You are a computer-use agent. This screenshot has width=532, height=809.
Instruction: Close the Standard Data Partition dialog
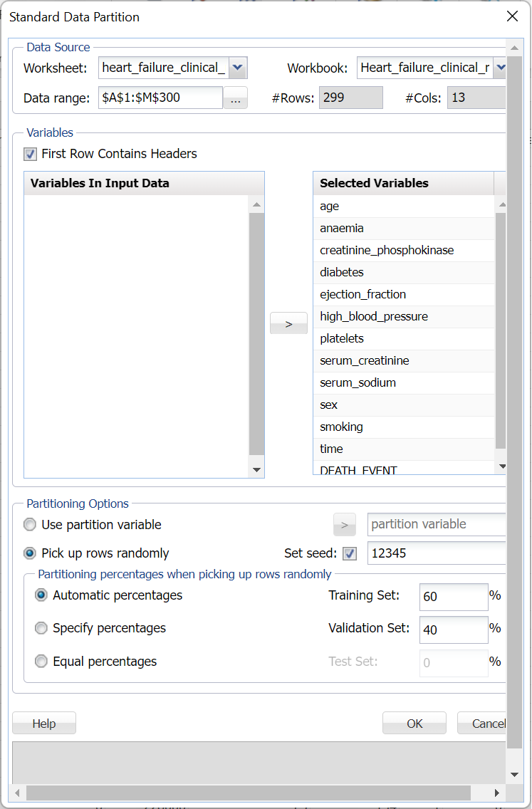512,16
